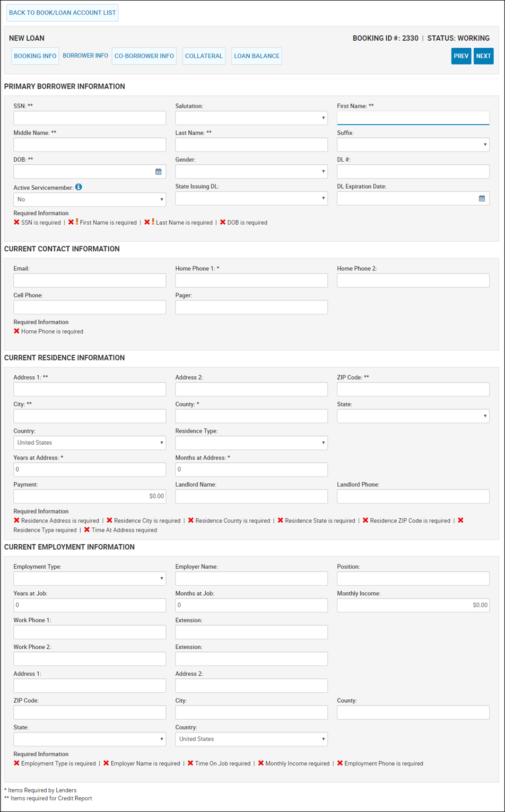Open the residence State dropdown
Image resolution: width=505 pixels, height=812 pixels.
point(413,416)
